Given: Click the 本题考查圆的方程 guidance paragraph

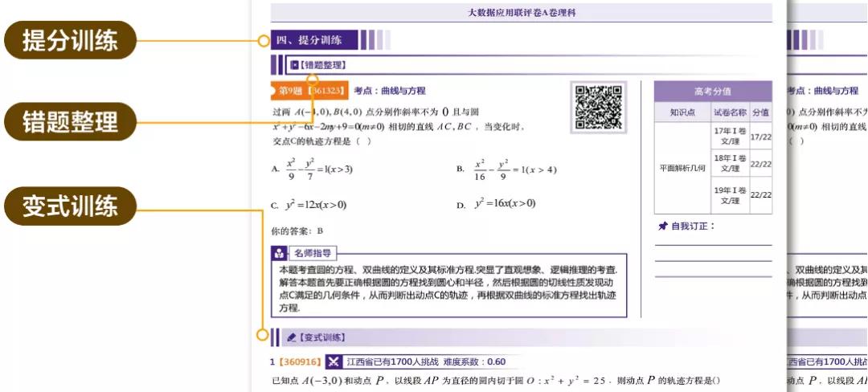Looking at the screenshot, I should pos(448,289).
